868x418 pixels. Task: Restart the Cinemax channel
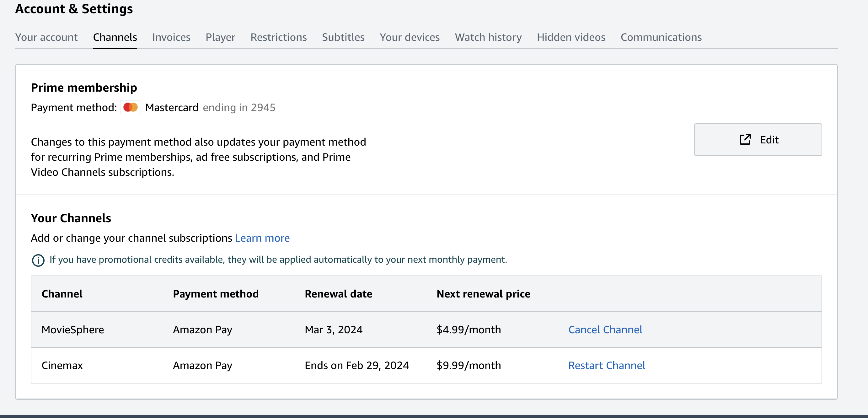607,365
